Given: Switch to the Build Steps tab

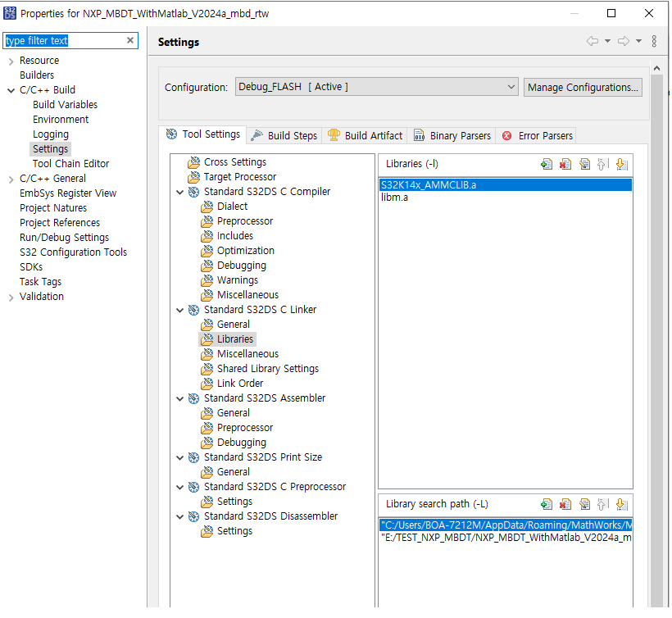Looking at the screenshot, I should pyautogui.click(x=284, y=135).
